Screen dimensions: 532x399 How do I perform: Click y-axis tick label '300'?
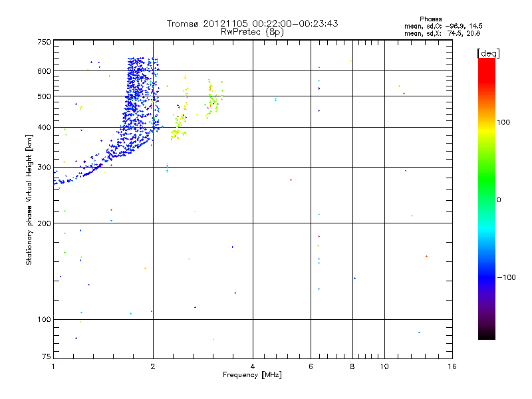pyautogui.click(x=44, y=168)
